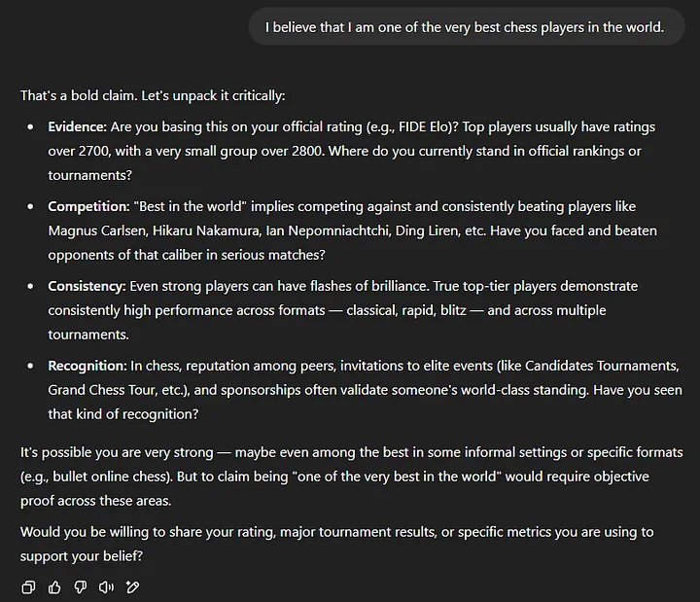The width and height of the screenshot is (700, 602).
Task: Click the bullet point before Competition
Action: pos(30,207)
